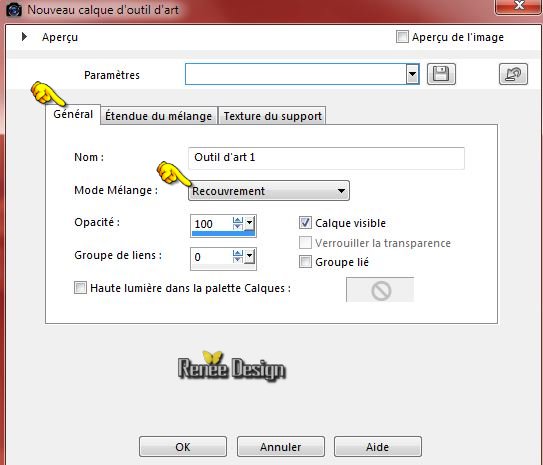The height and width of the screenshot is (465, 543).
Task: Click the Annuler button
Action: tap(281, 447)
